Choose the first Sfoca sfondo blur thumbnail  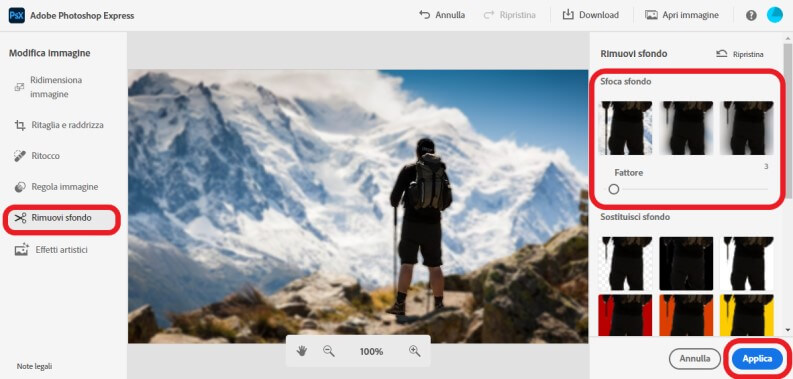(x=625, y=128)
